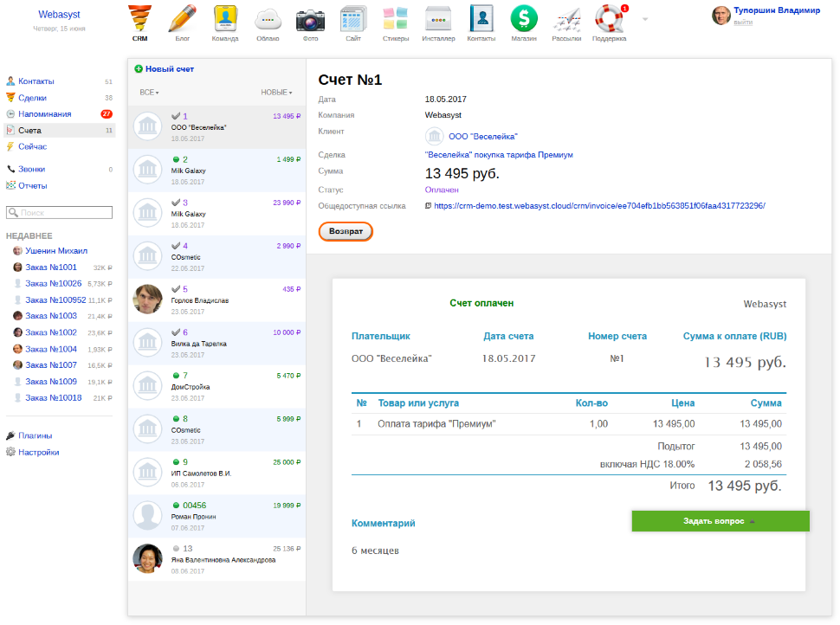Image resolution: width=840 pixels, height=625 pixels.
Task: Click the user avatar of Тупоршин Владимир
Action: (721, 16)
